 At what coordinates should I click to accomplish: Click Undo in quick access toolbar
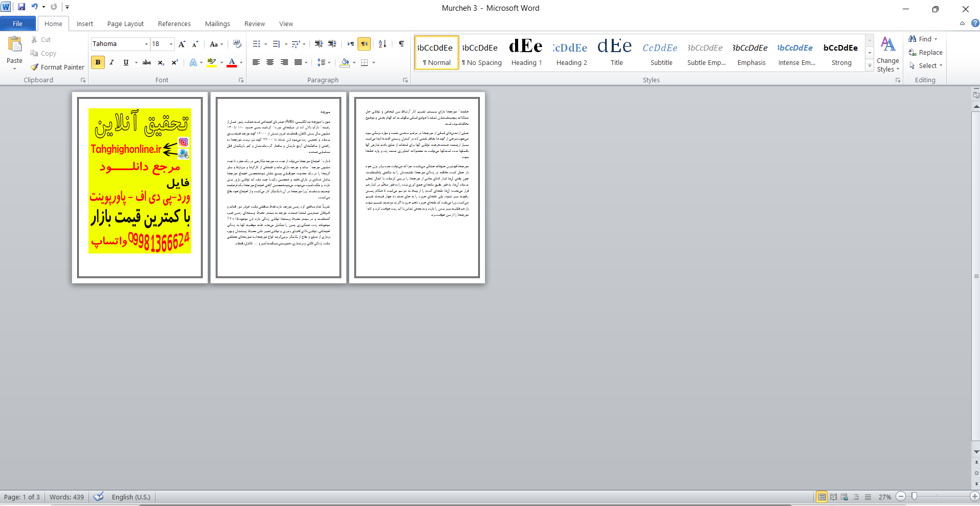(x=34, y=7)
